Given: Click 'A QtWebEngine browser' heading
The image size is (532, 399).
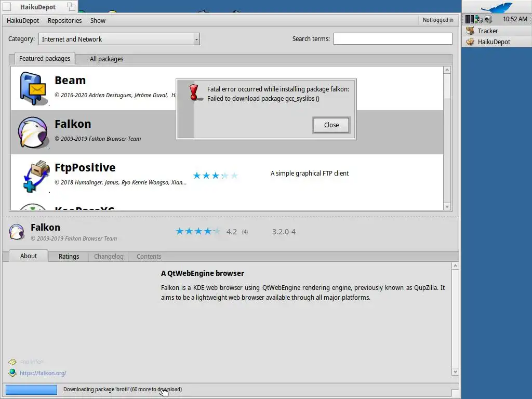Looking at the screenshot, I should (202, 273).
